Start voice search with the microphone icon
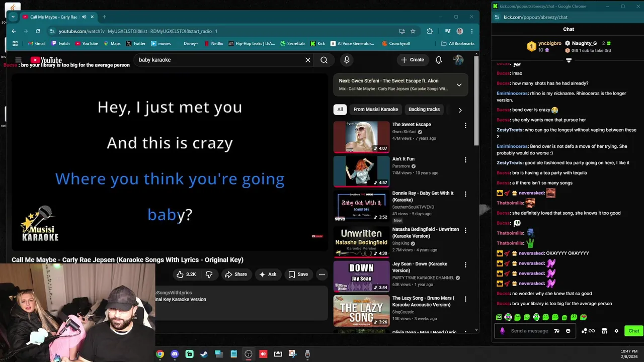644x362 pixels. (x=347, y=60)
